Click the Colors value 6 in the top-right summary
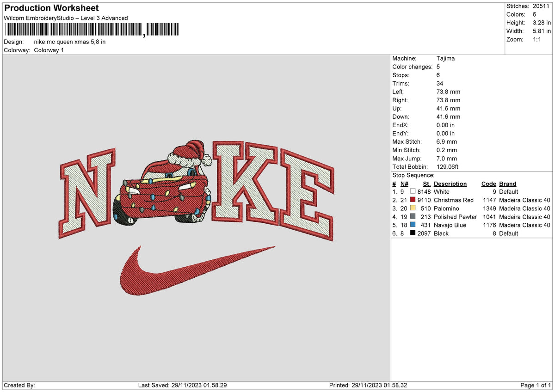The image size is (555, 392). click(535, 14)
